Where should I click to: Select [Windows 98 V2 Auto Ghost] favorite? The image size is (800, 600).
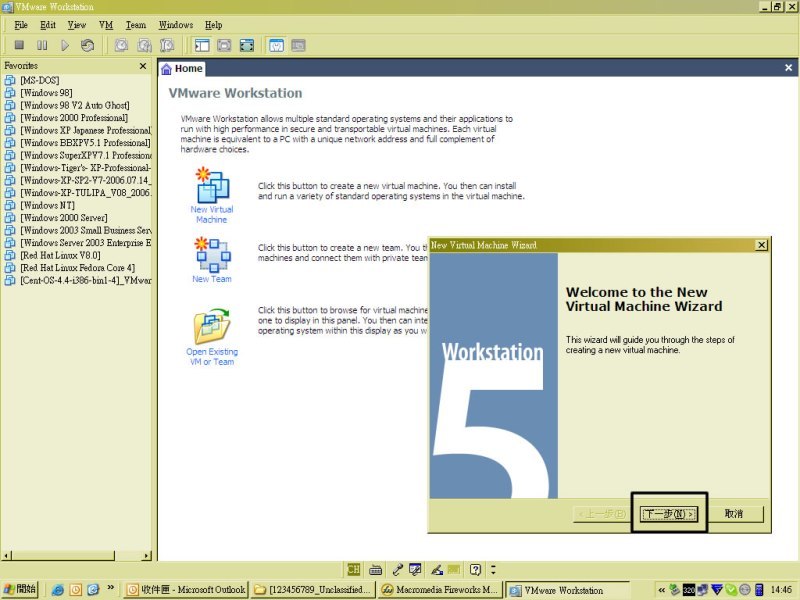coord(75,105)
